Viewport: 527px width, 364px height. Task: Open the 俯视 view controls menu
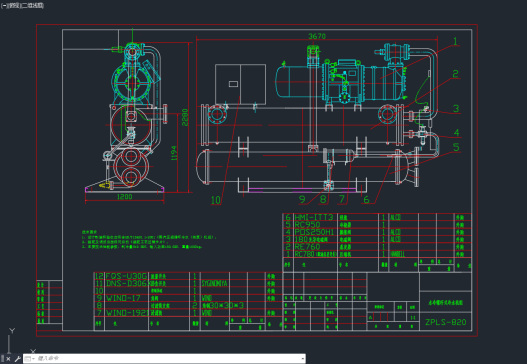point(14,6)
